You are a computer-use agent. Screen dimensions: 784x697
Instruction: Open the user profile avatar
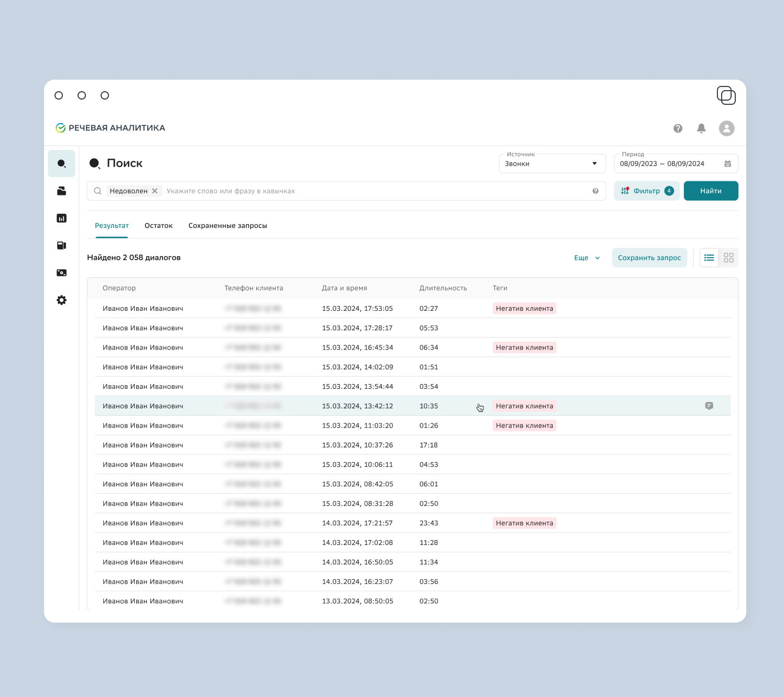(x=726, y=128)
